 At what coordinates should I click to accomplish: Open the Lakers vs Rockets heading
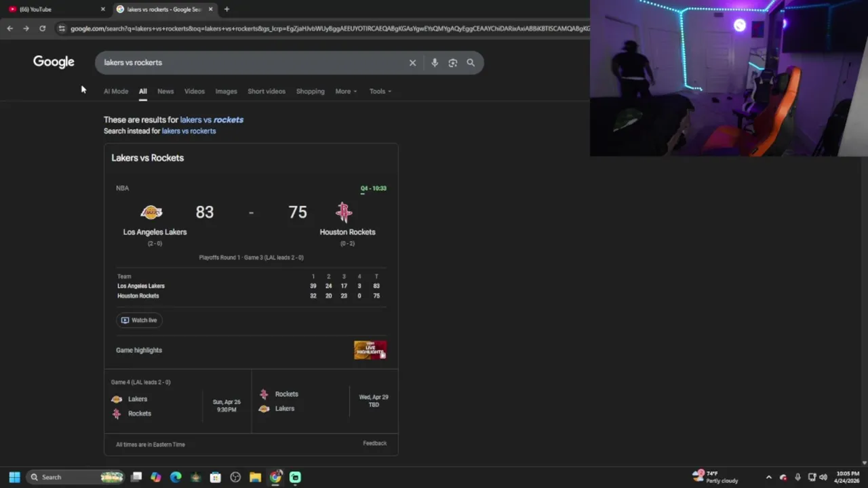coord(147,157)
